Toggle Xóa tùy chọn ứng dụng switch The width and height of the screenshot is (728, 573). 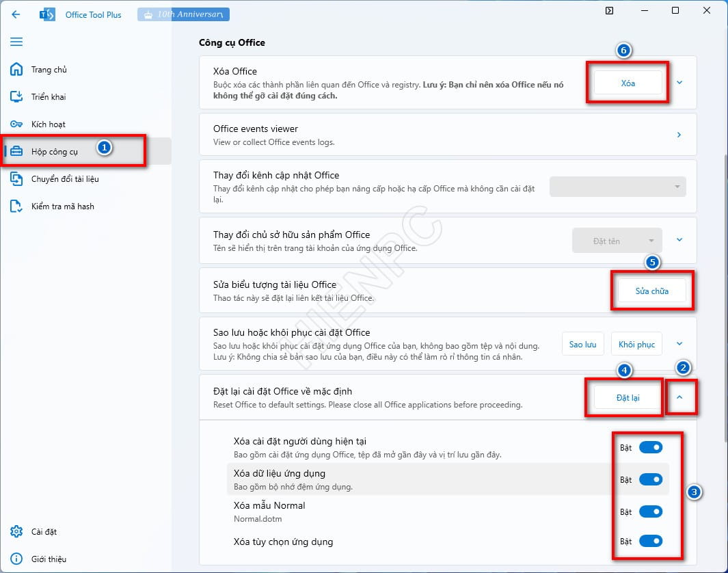(651, 541)
